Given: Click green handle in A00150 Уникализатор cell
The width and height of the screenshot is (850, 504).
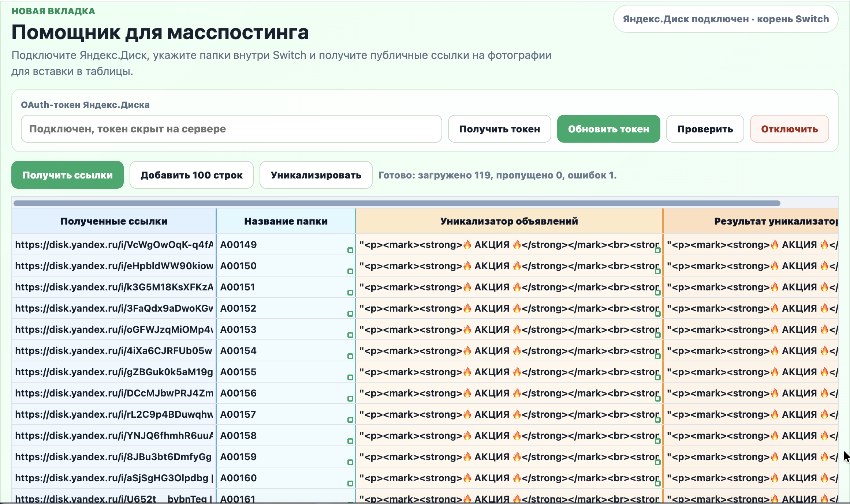Looking at the screenshot, I should (658, 271).
